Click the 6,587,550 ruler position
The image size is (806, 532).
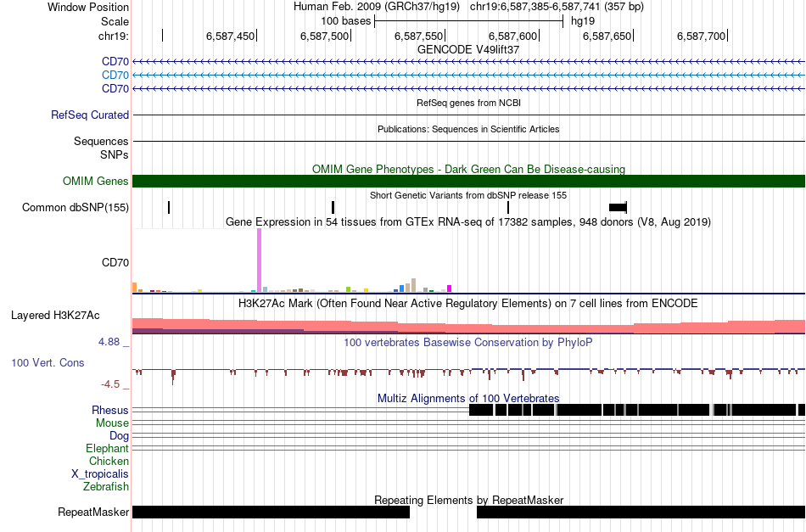[418, 36]
